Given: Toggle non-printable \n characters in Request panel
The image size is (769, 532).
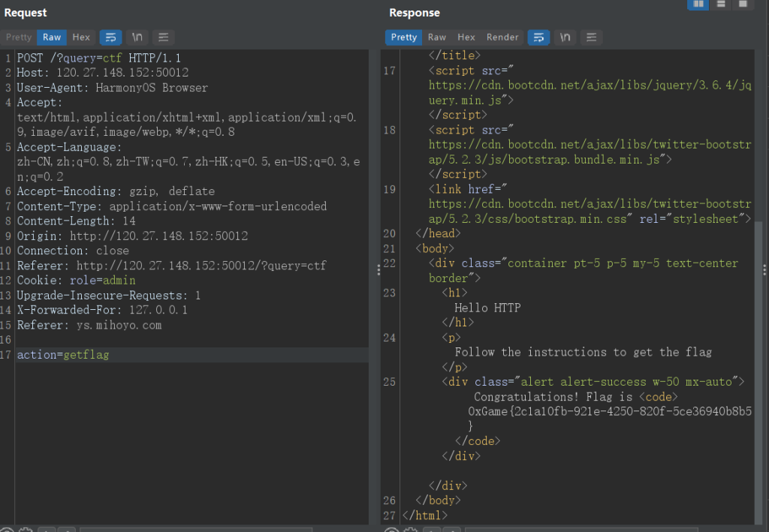Looking at the screenshot, I should (137, 38).
